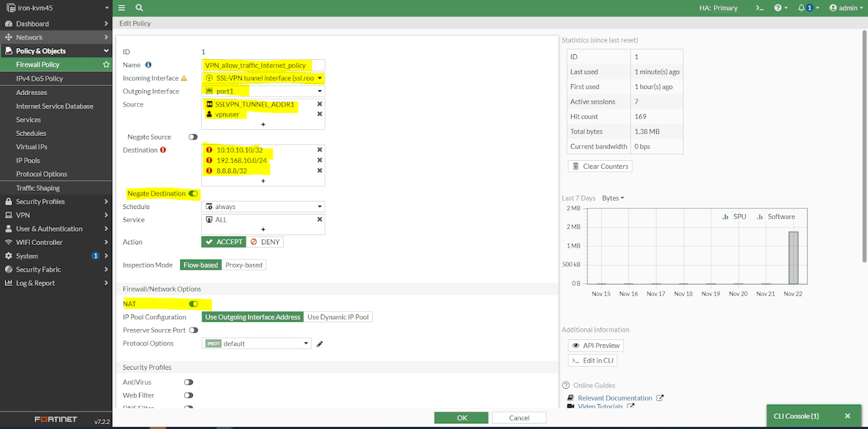
Task: Click the OK button
Action: (x=461, y=418)
